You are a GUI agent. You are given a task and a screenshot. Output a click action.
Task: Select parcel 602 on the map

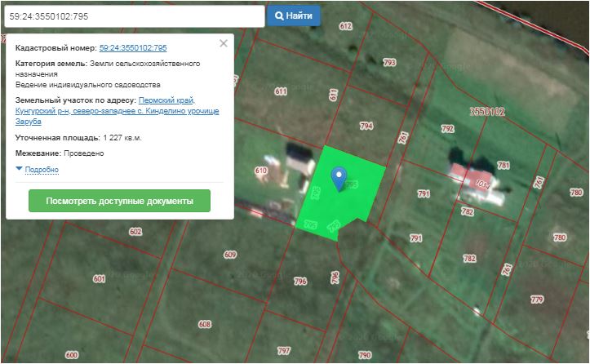tap(135, 232)
